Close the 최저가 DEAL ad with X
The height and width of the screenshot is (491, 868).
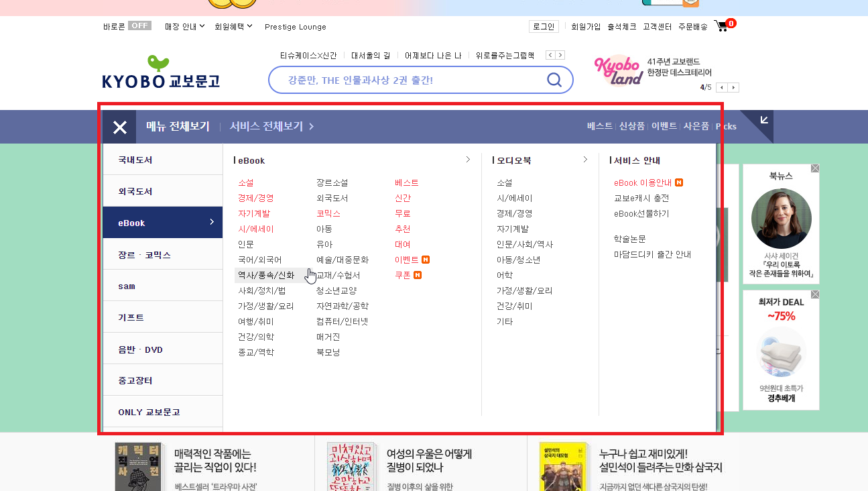815,294
